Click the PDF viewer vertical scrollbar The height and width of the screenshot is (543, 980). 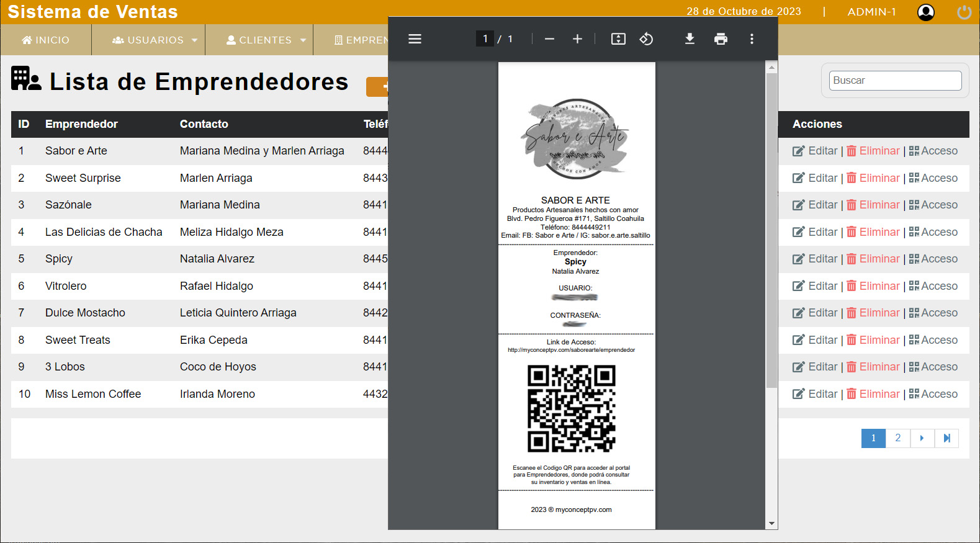pos(771,230)
